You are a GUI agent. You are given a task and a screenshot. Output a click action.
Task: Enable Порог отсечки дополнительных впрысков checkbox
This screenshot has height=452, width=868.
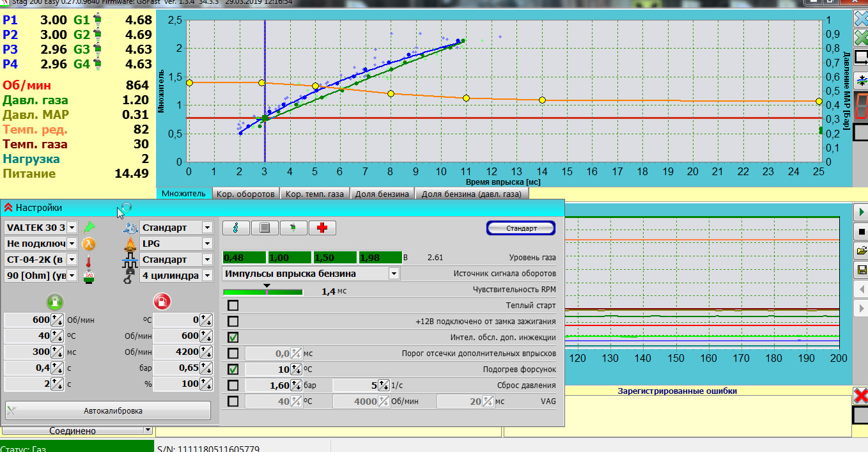(x=233, y=354)
